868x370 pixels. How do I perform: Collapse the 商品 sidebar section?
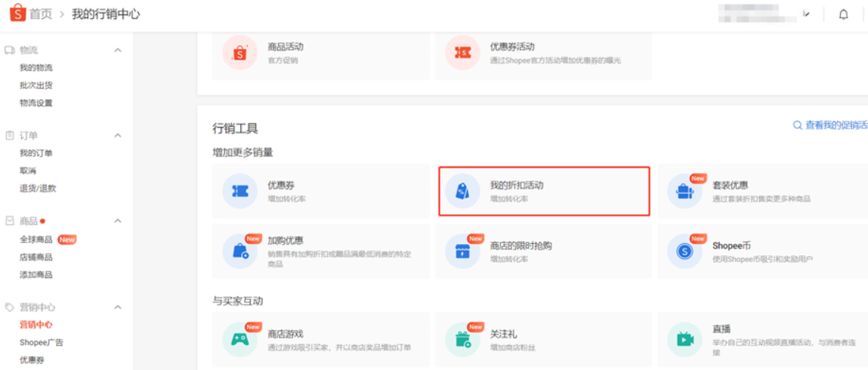[118, 221]
